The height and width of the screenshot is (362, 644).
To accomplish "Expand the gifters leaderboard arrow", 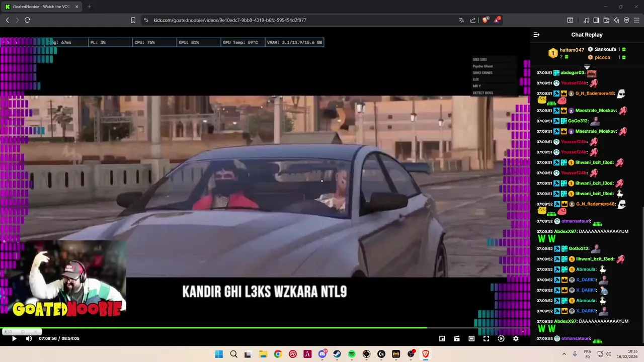I will pyautogui.click(x=587, y=66).
